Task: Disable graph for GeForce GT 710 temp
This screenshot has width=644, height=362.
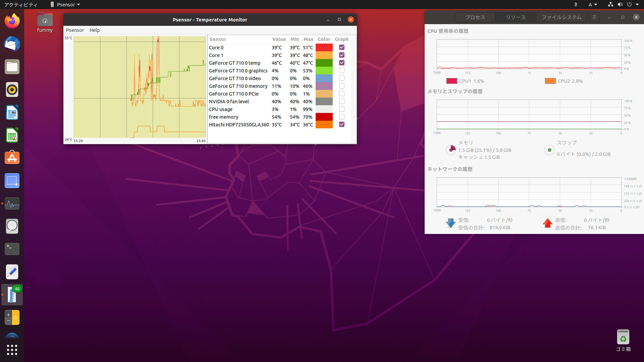Action: pos(342,63)
